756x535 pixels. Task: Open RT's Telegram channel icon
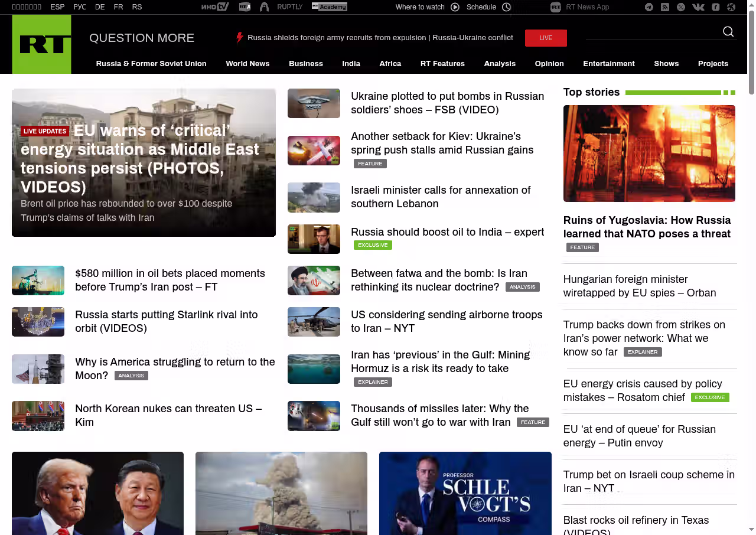coord(649,7)
